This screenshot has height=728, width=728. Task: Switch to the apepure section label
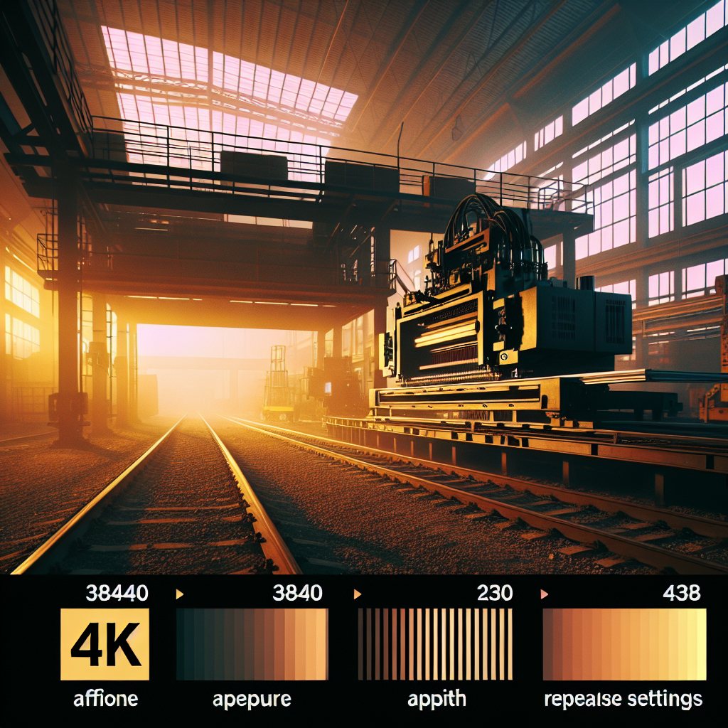pyautogui.click(x=252, y=699)
